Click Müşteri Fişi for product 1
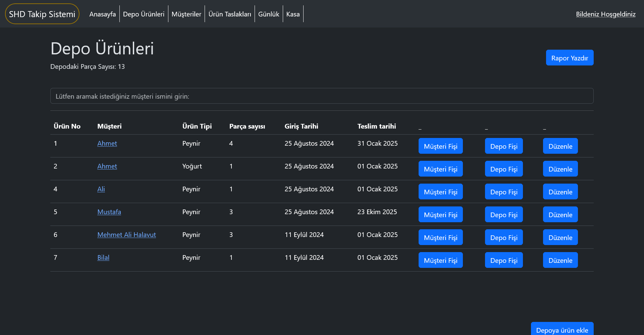 (x=440, y=146)
